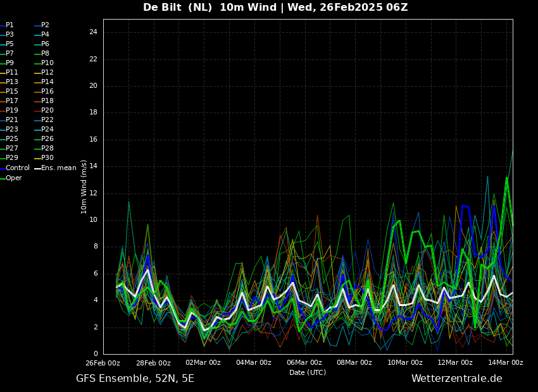Click the 10Mar 00z date label
The height and width of the screenshot is (392, 538).
click(405, 362)
